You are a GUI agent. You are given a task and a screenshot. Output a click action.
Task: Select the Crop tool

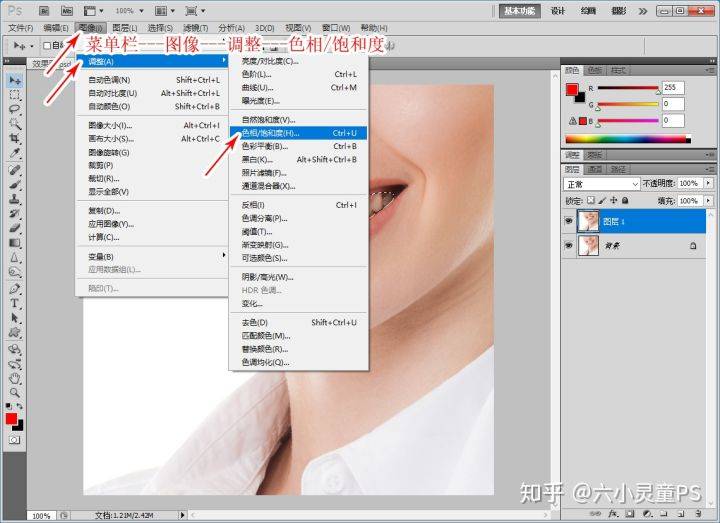[14, 138]
